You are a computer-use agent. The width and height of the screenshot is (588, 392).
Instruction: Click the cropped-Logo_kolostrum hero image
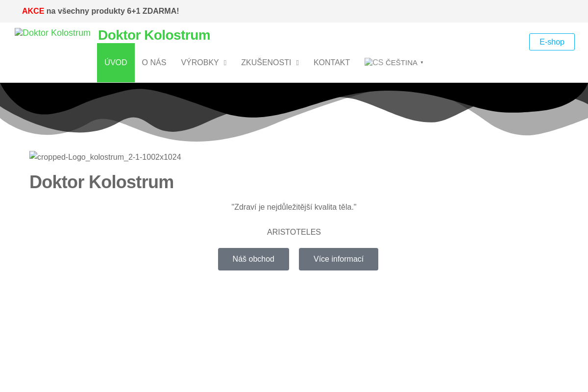pyautogui.click(x=105, y=157)
